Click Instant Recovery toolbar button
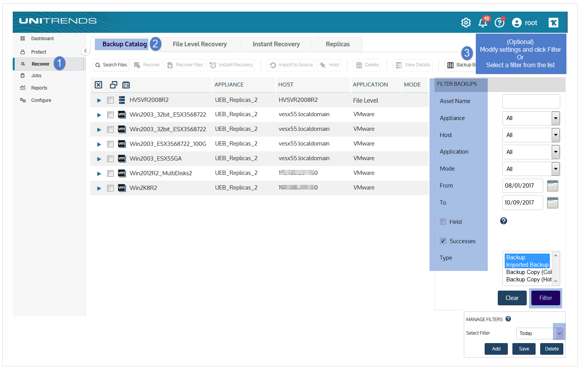588x374 pixels. tap(231, 65)
